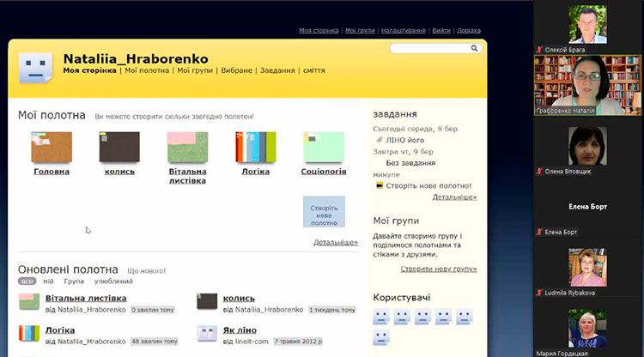This screenshot has width=644, height=357.
Task: Click Грабренко Наталія video tile
Action: pyautogui.click(x=587, y=85)
